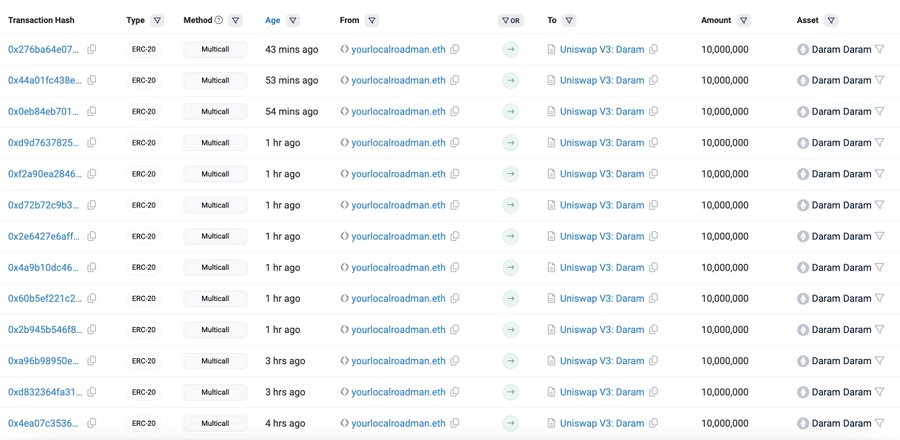Click the 54 mins ago age cell
This screenshot has width=900, height=440.
pyautogui.click(x=292, y=111)
